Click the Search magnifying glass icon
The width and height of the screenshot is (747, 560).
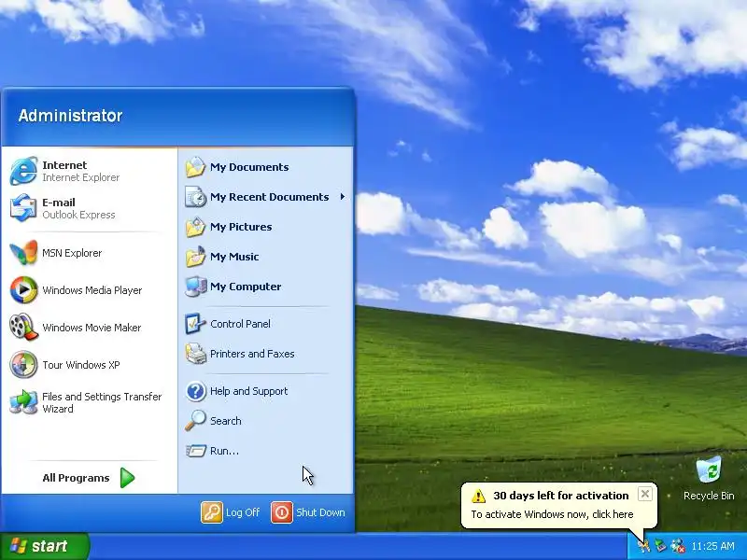click(195, 421)
